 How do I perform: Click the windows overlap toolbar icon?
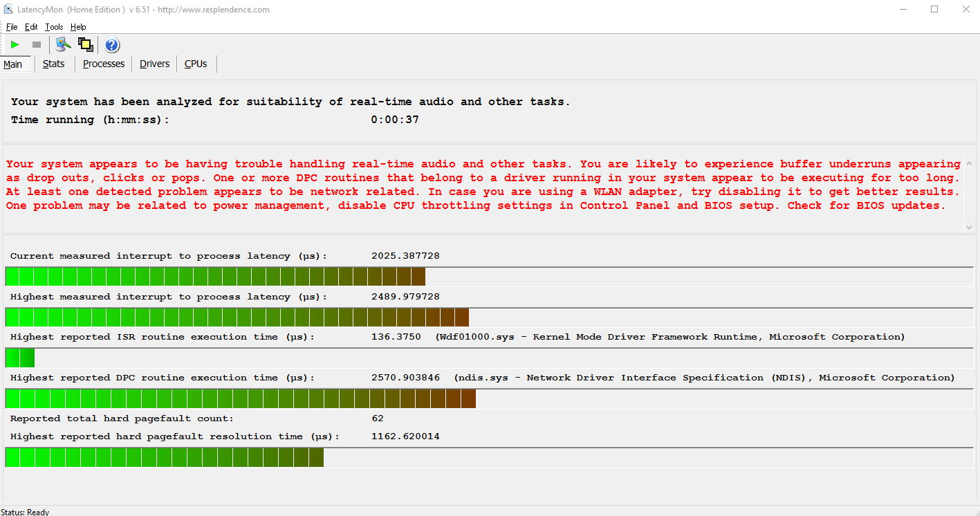click(x=86, y=45)
